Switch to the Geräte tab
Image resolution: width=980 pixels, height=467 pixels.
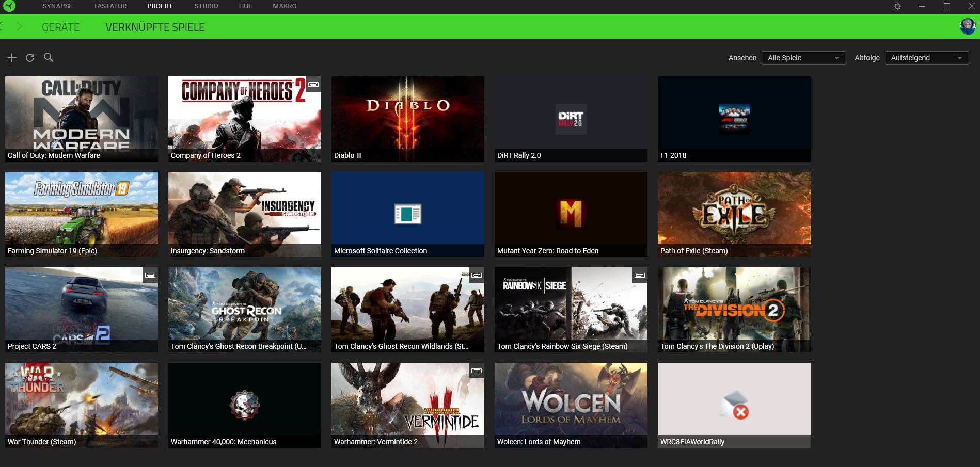point(61,27)
